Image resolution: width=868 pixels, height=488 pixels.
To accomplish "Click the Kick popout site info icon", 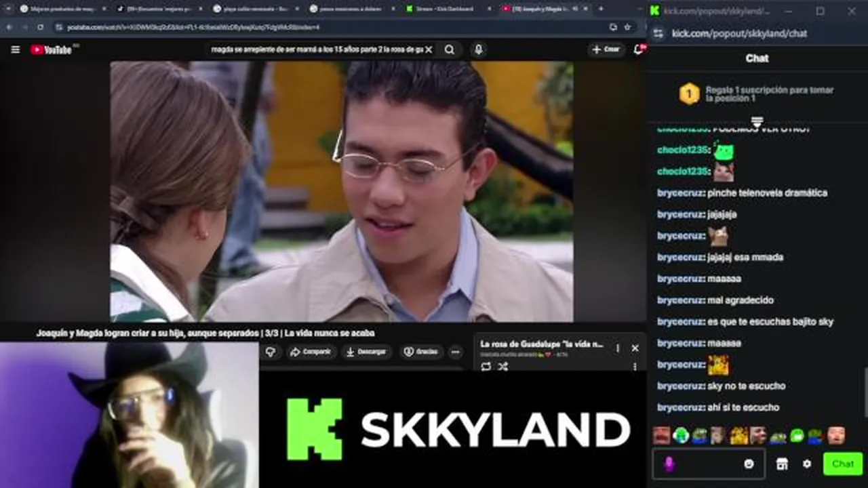I will pos(657,33).
